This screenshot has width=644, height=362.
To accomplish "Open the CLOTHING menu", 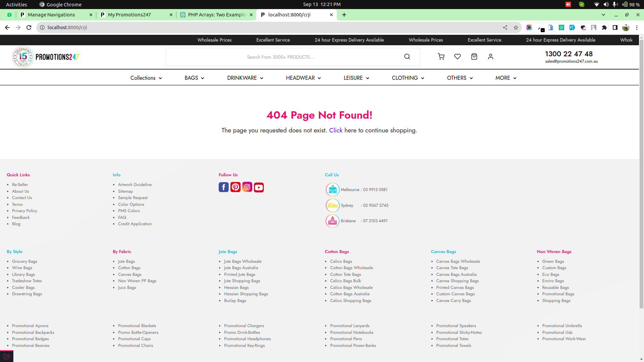I will [x=408, y=78].
